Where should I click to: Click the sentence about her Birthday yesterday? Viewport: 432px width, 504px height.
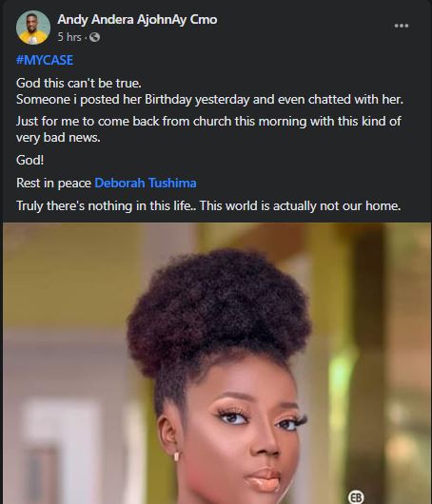pos(209,99)
